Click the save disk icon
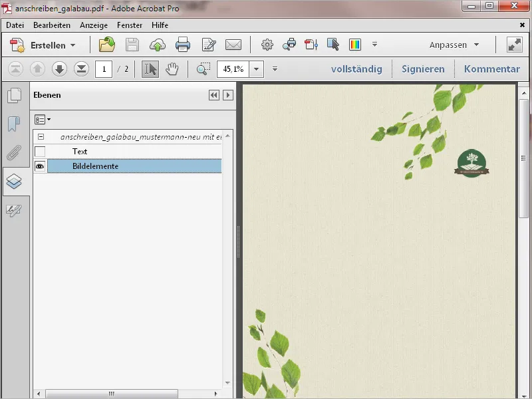Screen dimensions: 532x399 click(x=132, y=45)
